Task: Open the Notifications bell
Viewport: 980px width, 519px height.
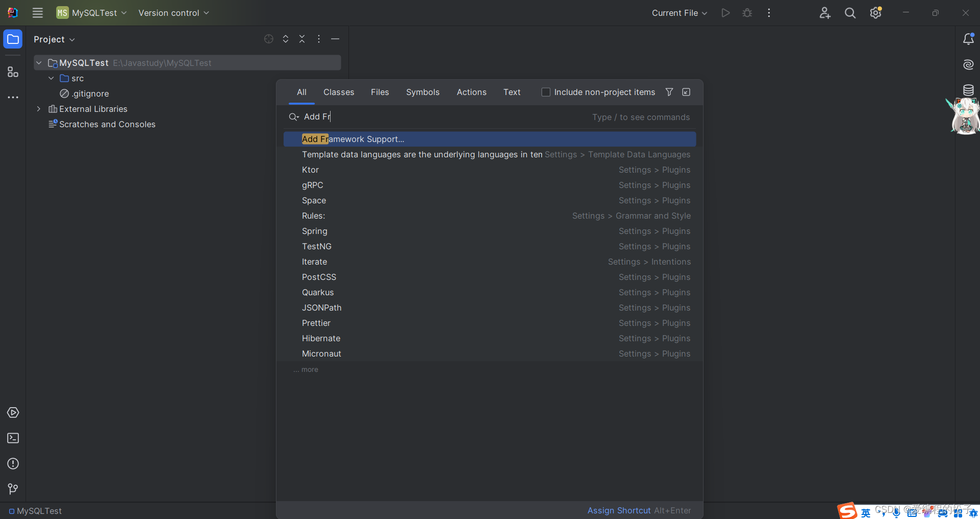Action: pyautogui.click(x=968, y=39)
